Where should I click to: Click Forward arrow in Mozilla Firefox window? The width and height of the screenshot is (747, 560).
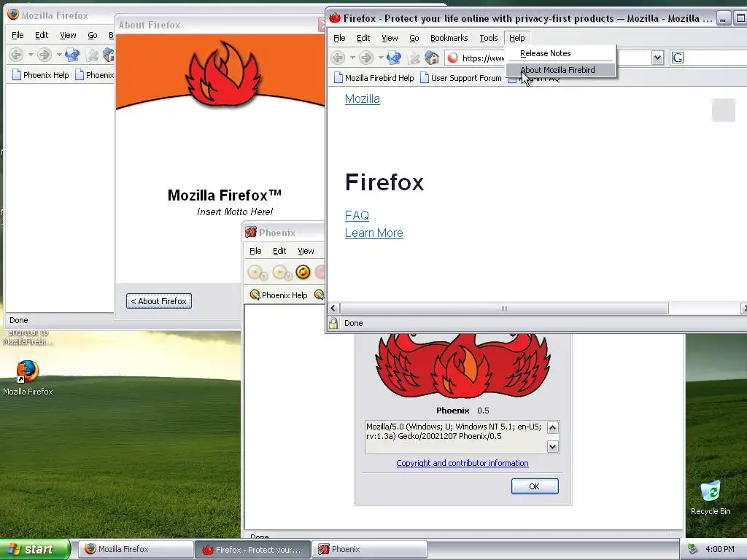[44, 55]
